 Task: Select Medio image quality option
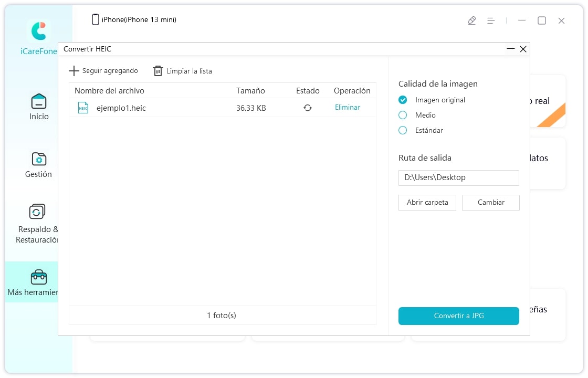pyautogui.click(x=403, y=115)
